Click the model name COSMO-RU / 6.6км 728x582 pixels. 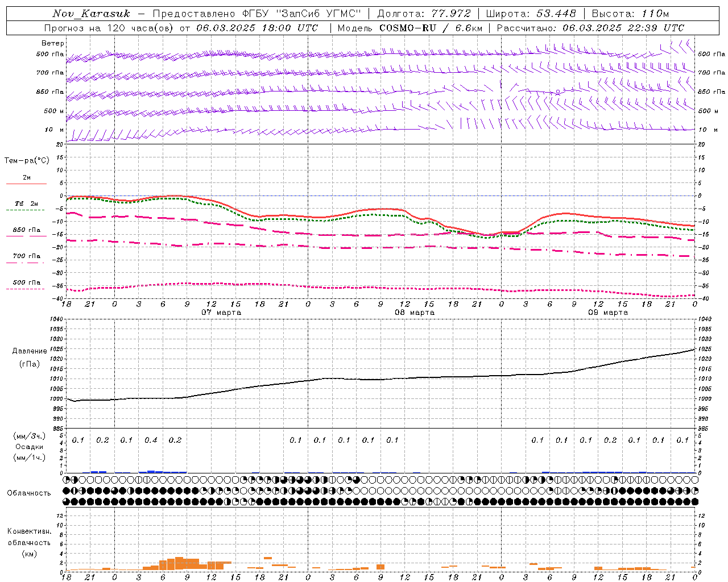click(x=431, y=28)
